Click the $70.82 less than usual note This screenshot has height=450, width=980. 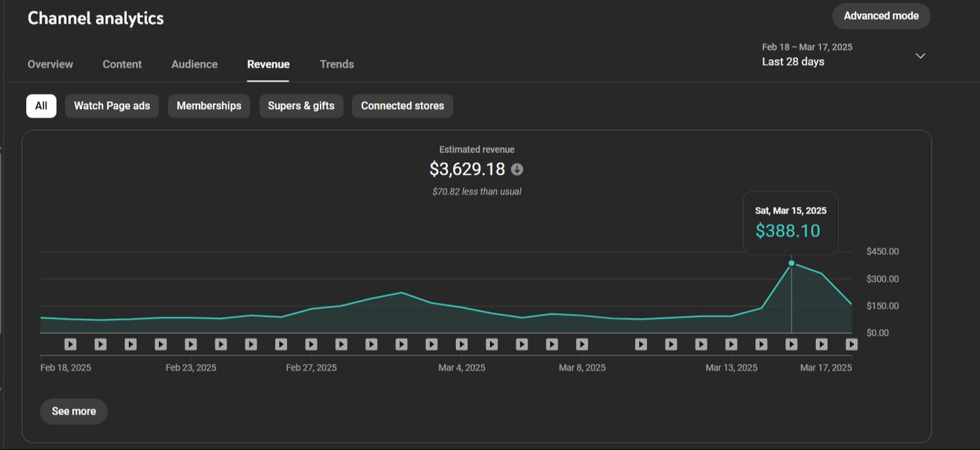477,192
